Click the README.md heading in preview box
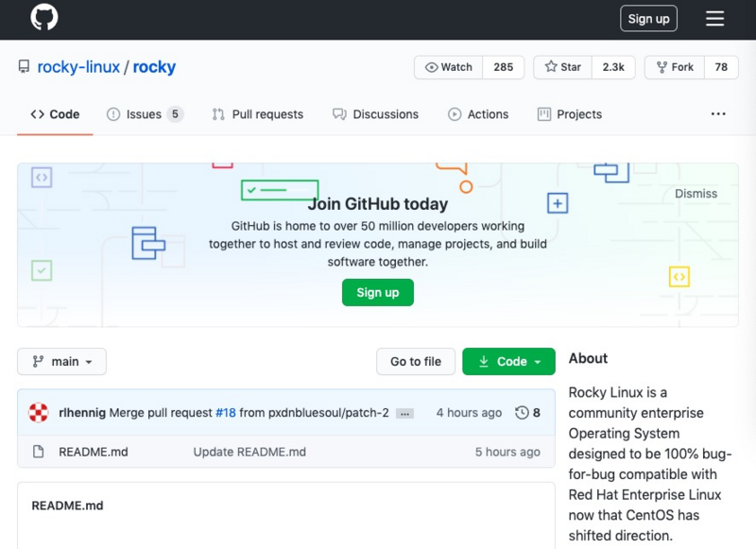 67,506
